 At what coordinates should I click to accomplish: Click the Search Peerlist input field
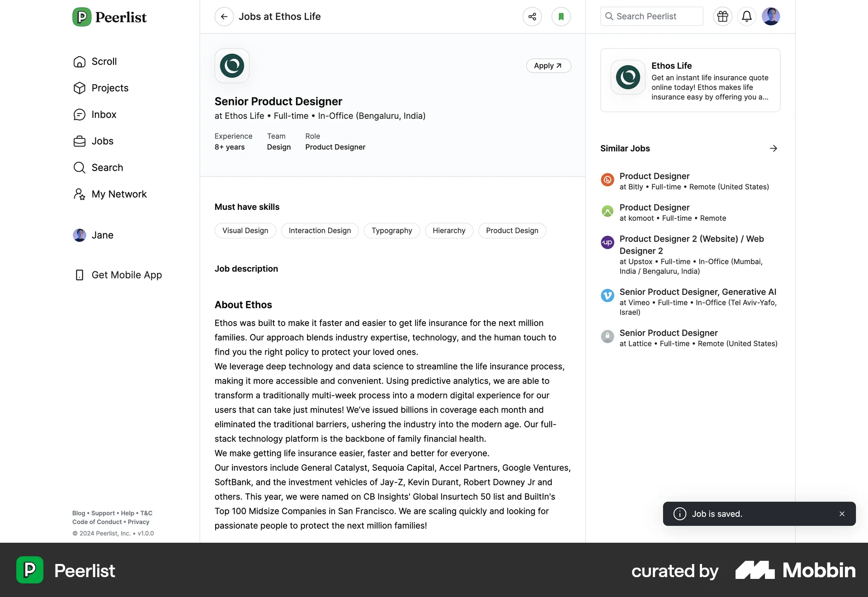point(651,16)
